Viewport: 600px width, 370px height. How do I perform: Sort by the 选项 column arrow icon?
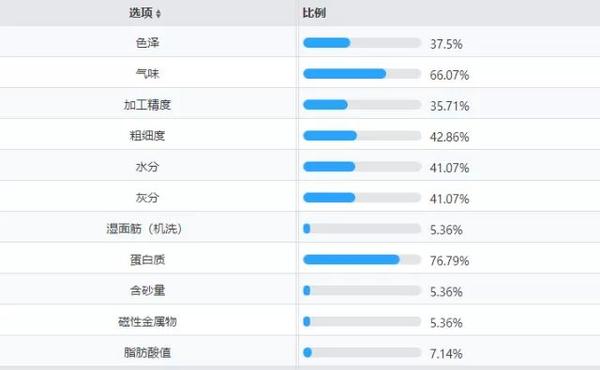coord(158,14)
